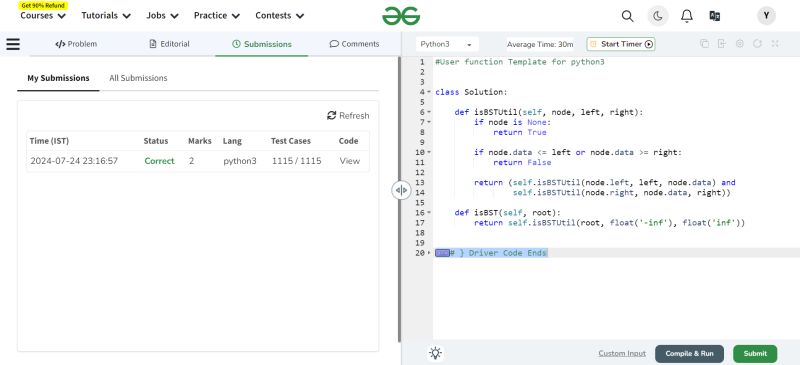This screenshot has height=365, width=800.
Task: Collapse code fold at line 10
Action: [x=429, y=153]
